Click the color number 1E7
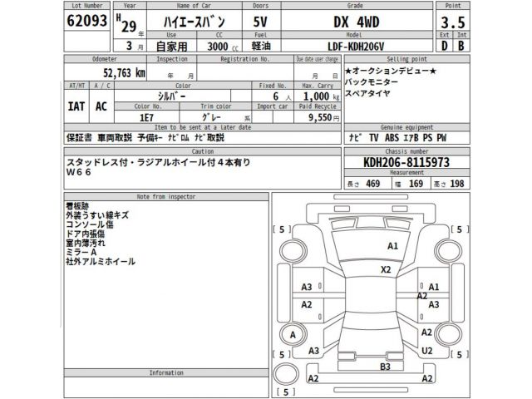Image resolution: width=532 pixels, height=399 pixels. pyautogui.click(x=146, y=117)
